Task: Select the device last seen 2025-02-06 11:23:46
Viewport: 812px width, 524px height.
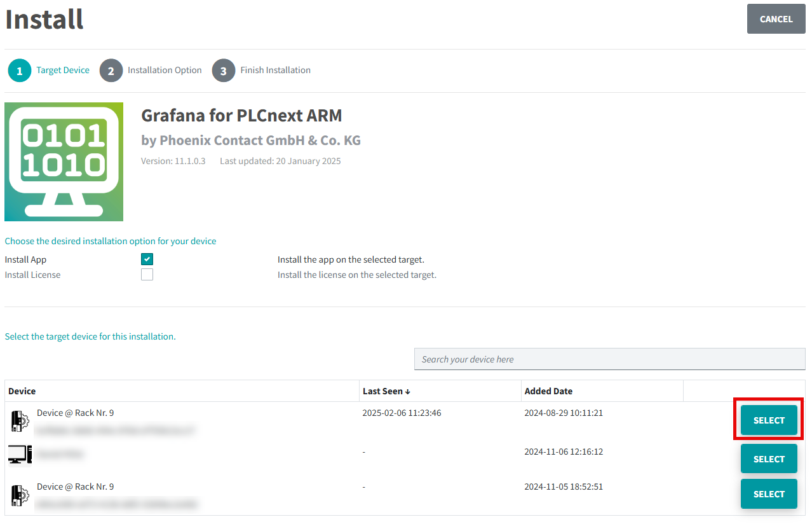Action: 769,420
